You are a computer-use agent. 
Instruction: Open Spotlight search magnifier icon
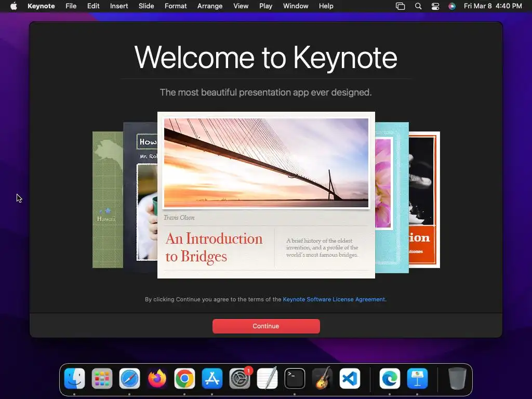(418, 6)
